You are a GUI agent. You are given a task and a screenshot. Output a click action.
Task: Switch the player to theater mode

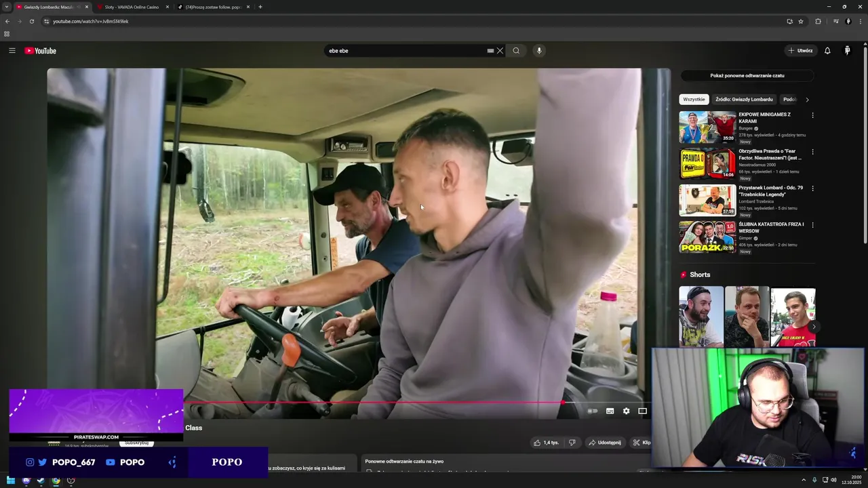(x=642, y=411)
